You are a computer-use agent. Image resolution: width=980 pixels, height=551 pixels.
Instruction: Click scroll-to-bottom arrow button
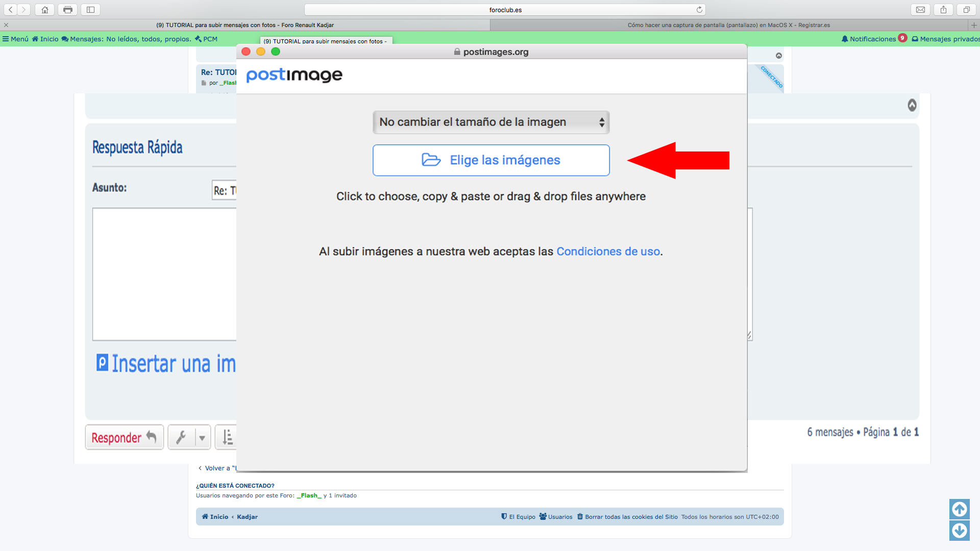coord(959,531)
